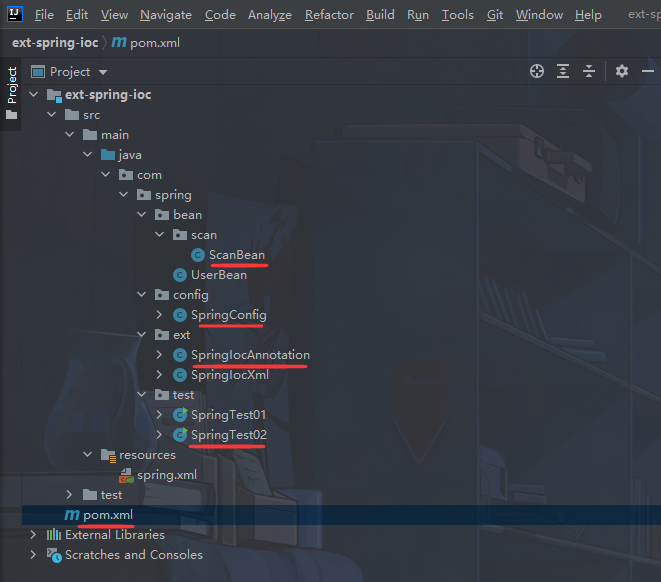661x582 pixels.
Task: Open the Tools menu
Action: (x=457, y=15)
